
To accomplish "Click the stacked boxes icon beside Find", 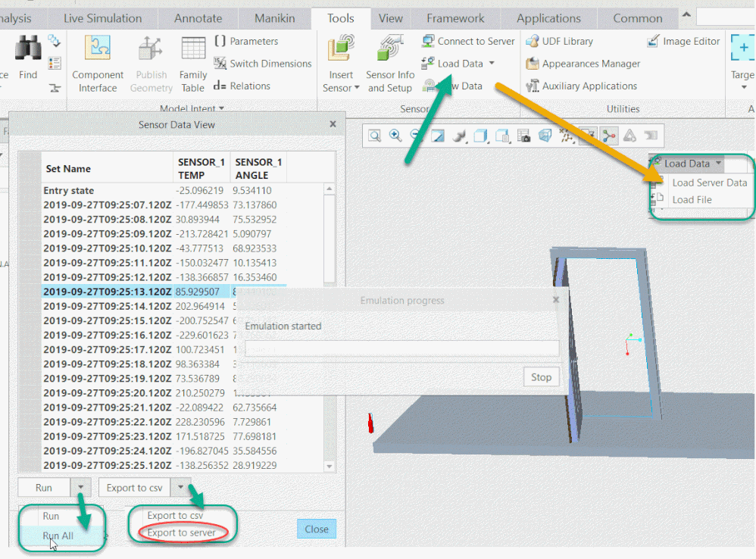I will (x=54, y=40).
